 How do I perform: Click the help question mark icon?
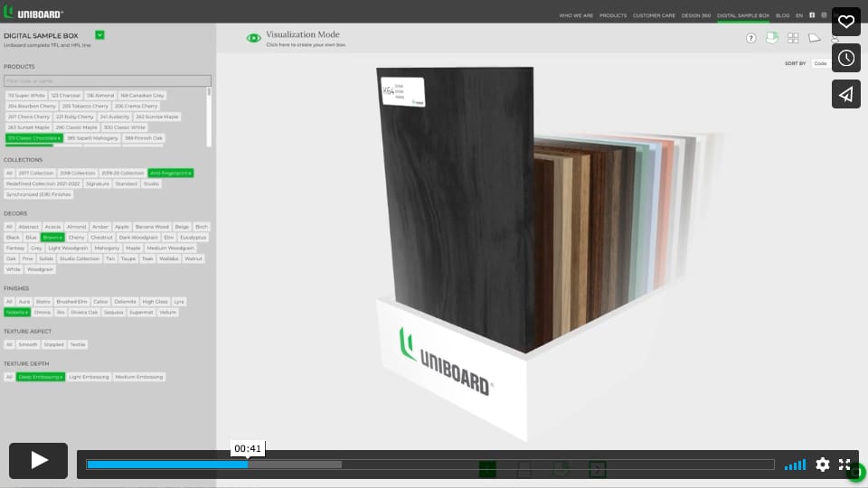(x=750, y=38)
